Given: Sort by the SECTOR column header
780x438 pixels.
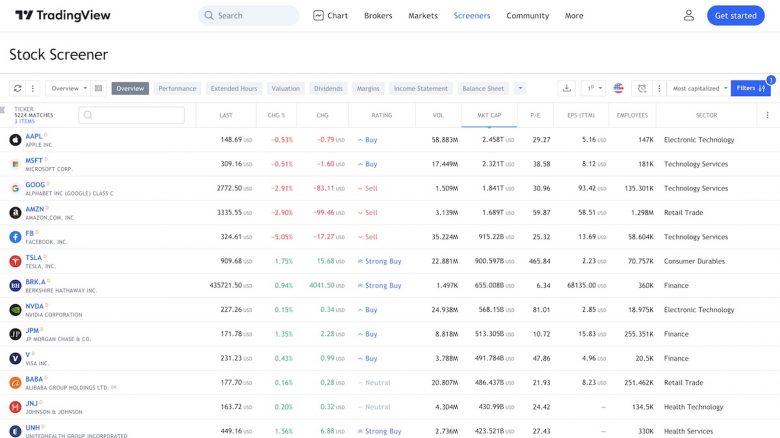Looking at the screenshot, I should click(x=706, y=115).
